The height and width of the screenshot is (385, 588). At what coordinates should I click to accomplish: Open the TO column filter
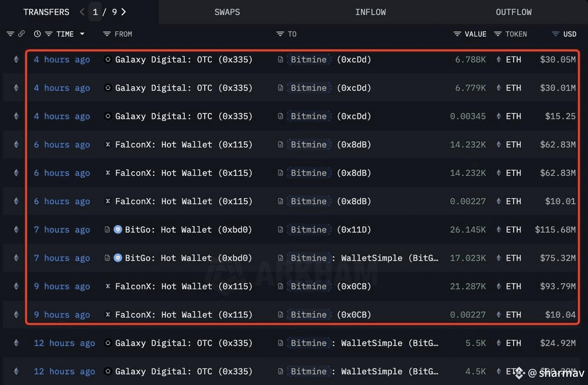(x=280, y=34)
